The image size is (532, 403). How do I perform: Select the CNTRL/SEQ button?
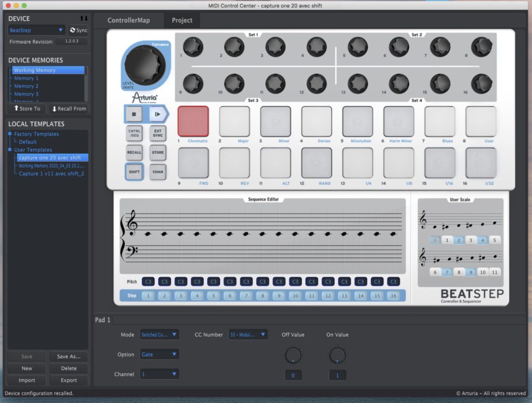pos(135,133)
